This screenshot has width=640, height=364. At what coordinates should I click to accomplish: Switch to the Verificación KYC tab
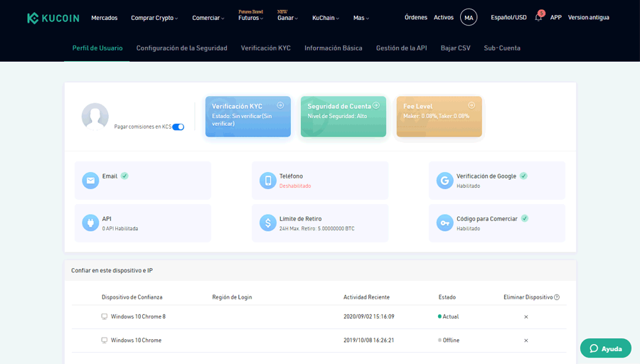pos(266,48)
